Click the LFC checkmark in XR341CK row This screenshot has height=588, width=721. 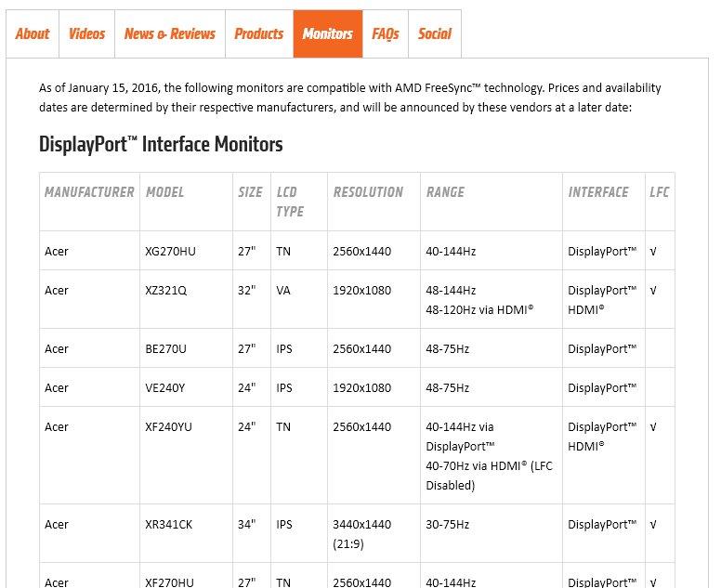click(653, 525)
